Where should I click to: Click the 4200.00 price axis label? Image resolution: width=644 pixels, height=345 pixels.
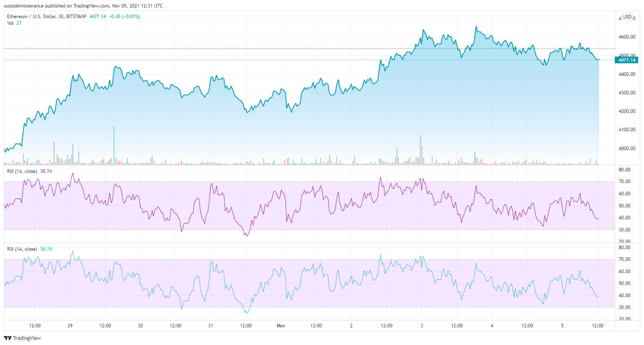[626, 111]
